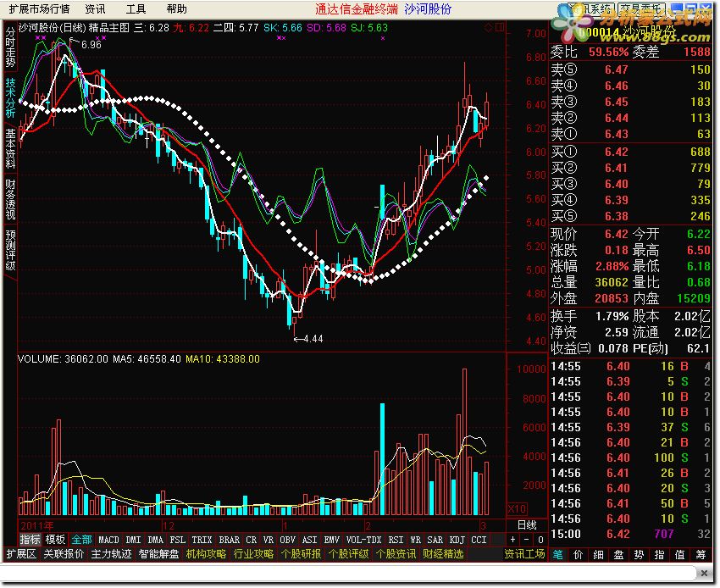Open the 个股研报 link

tap(302, 554)
